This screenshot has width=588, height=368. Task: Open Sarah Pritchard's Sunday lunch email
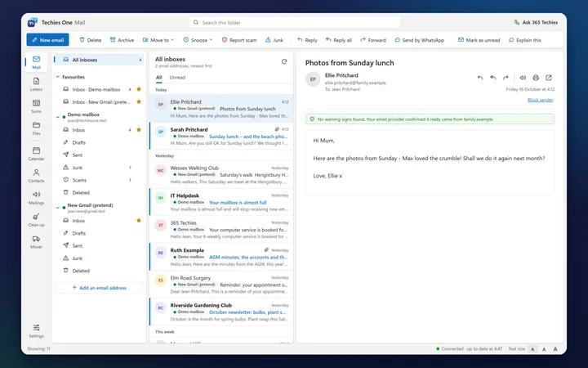(221, 136)
